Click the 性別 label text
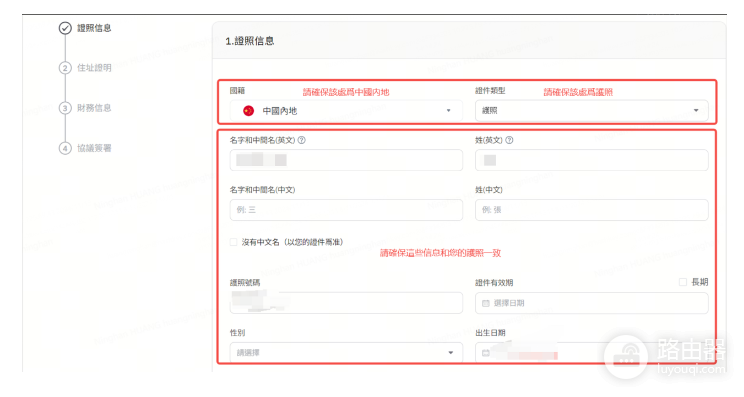This screenshot has height=397, width=744. pos(237,333)
